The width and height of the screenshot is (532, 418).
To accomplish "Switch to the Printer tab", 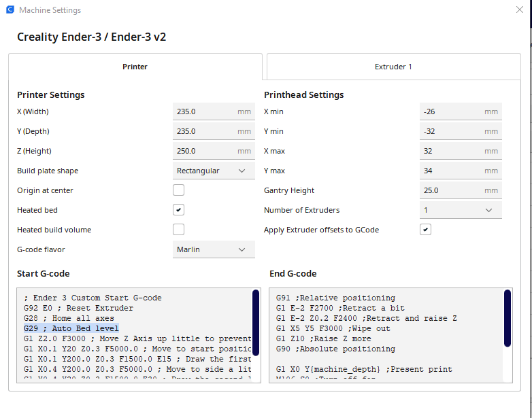I will pos(135,67).
